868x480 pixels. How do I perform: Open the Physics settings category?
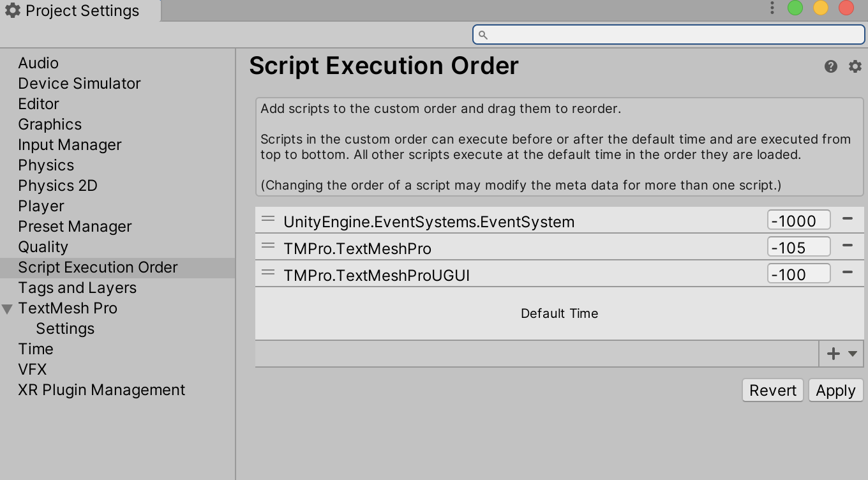pos(46,165)
